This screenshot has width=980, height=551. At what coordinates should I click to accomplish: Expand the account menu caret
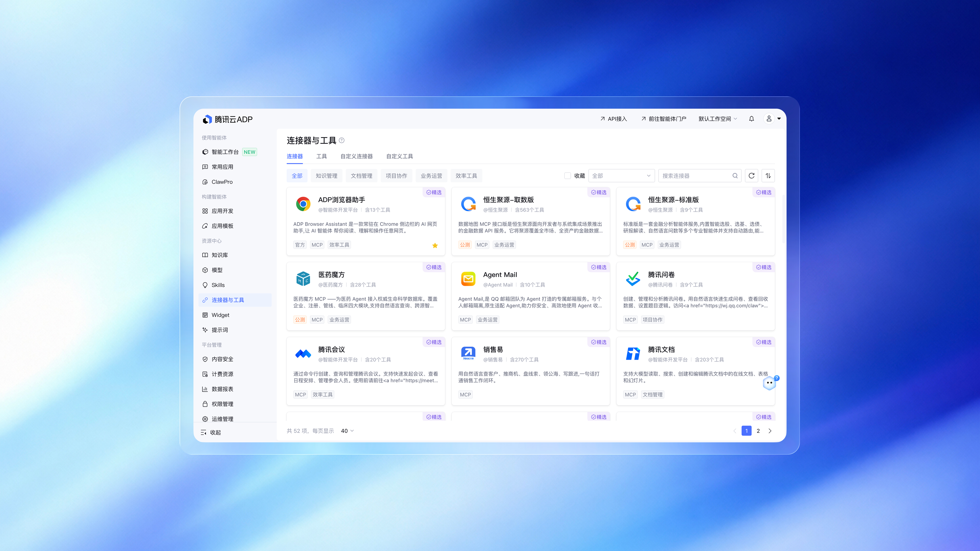click(779, 119)
